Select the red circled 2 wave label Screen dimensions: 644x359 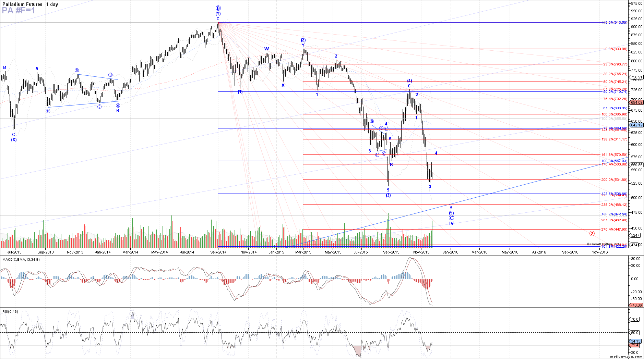tap(592, 234)
